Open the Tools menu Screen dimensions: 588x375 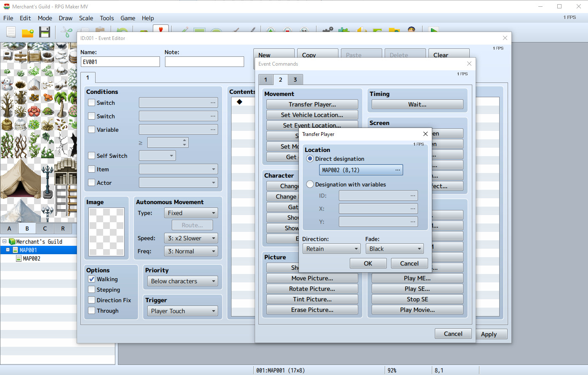[x=106, y=18]
